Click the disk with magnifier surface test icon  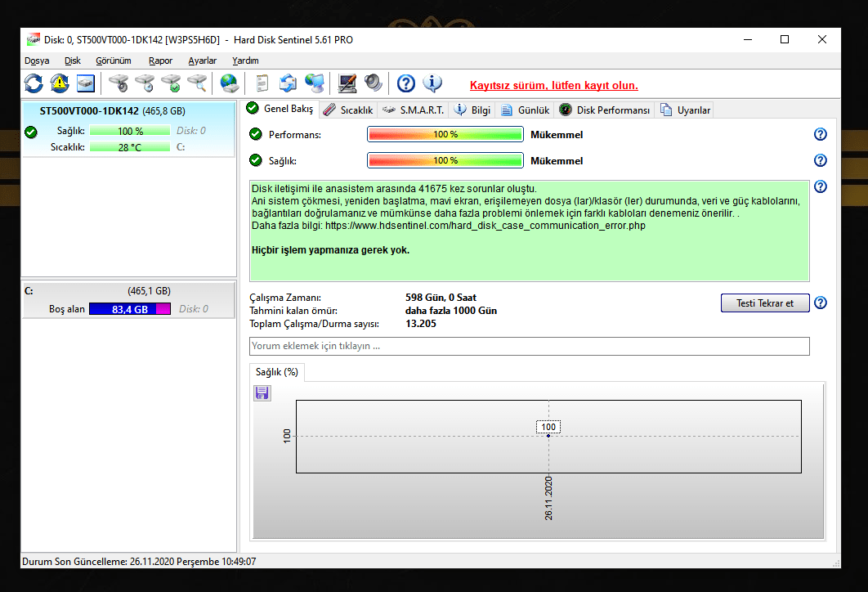click(198, 83)
